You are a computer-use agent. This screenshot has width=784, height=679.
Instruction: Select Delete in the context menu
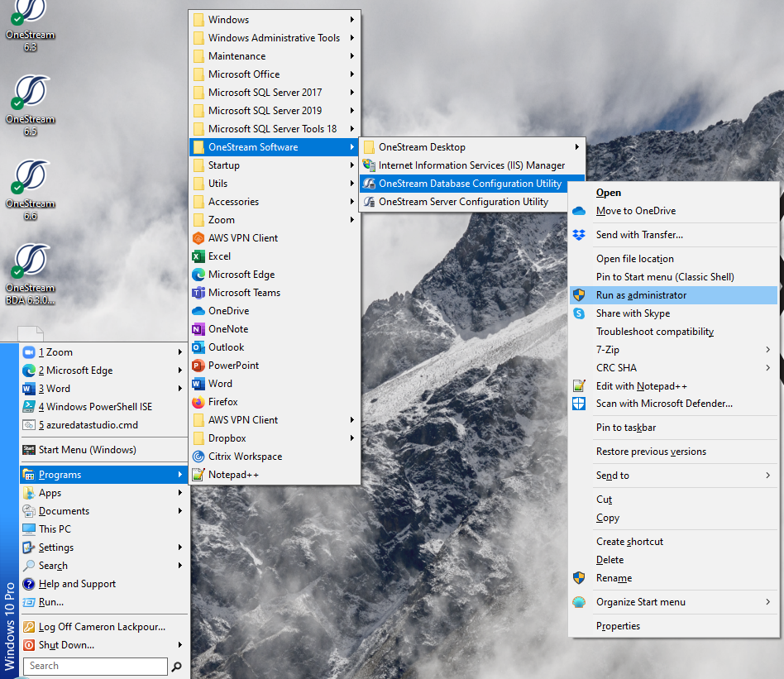tap(673, 560)
